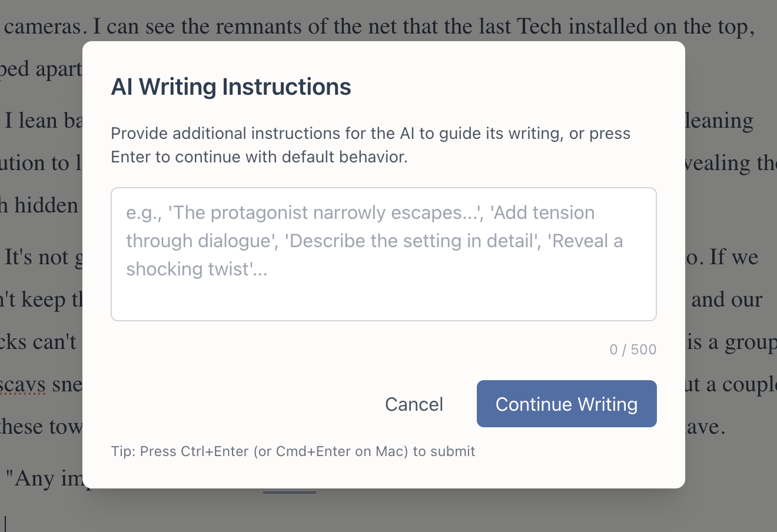
Task: Click the background text 'ped apart'
Action: click(41, 69)
